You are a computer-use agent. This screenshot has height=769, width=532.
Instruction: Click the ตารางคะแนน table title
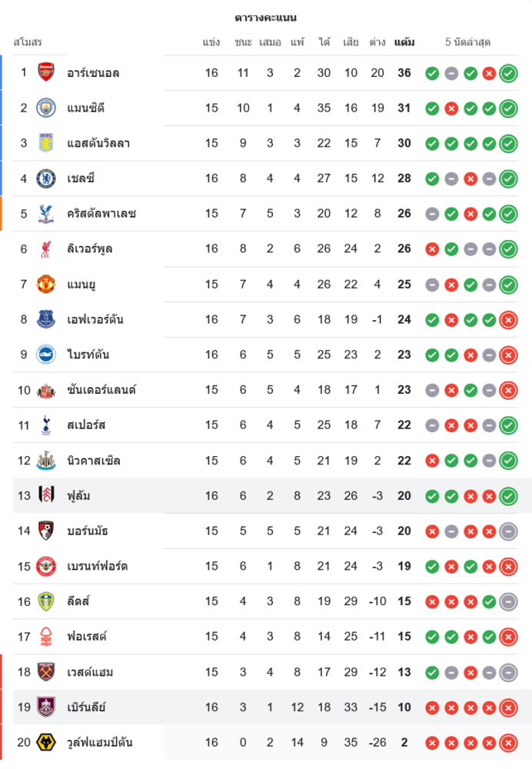tap(265, 18)
